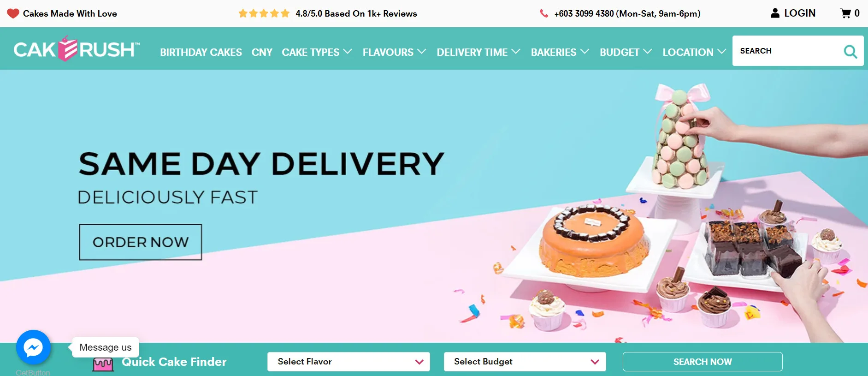Click the five-star rating icons
The width and height of the screenshot is (868, 376).
264,13
